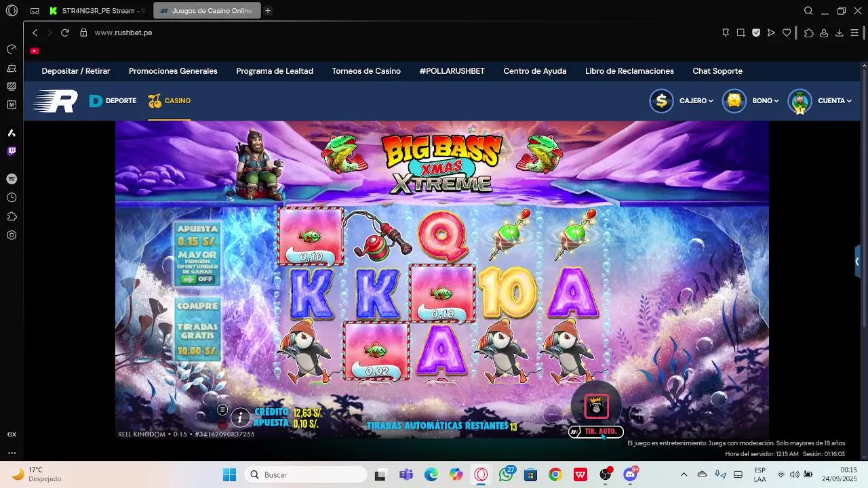
Task: Reload the rushbet.pe page
Action: (x=65, y=33)
